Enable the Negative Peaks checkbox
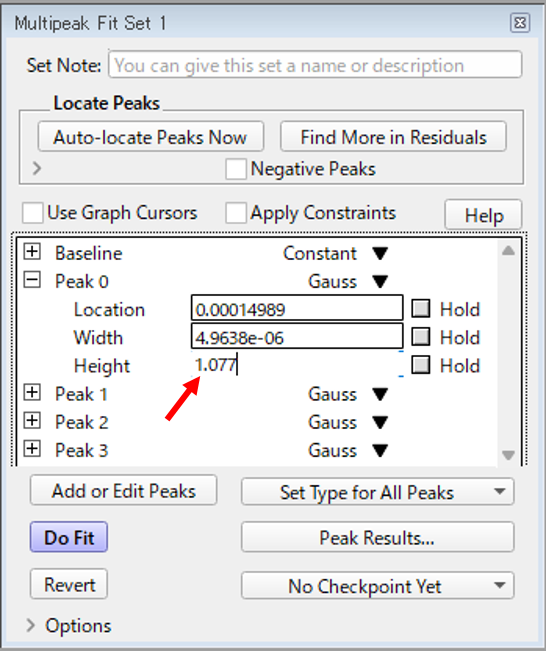The image size is (546, 651). click(x=236, y=169)
